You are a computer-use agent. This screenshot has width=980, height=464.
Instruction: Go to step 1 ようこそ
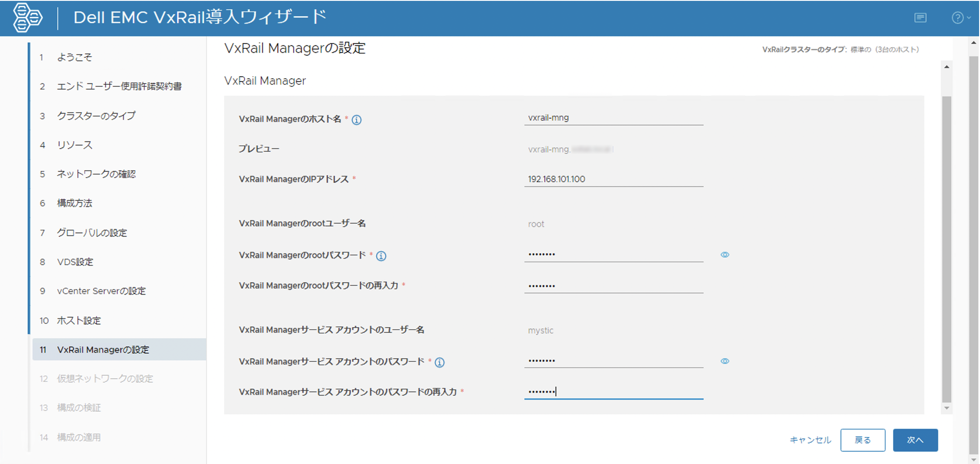click(x=74, y=57)
